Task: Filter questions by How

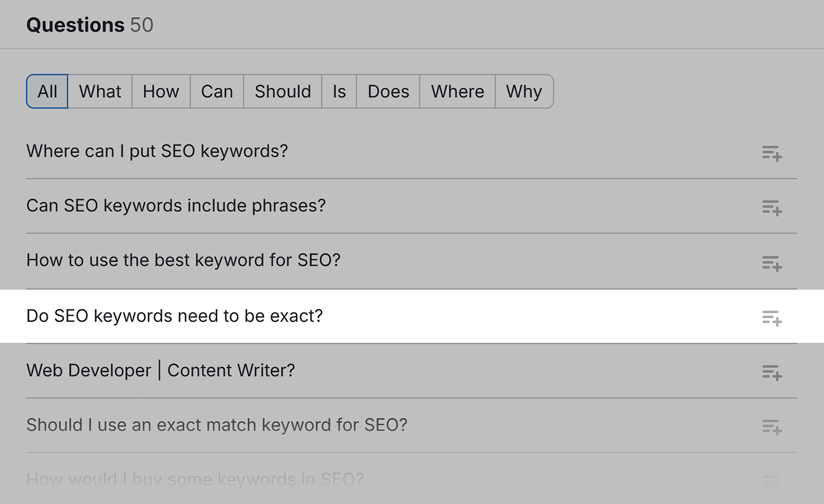Action: pos(161,91)
